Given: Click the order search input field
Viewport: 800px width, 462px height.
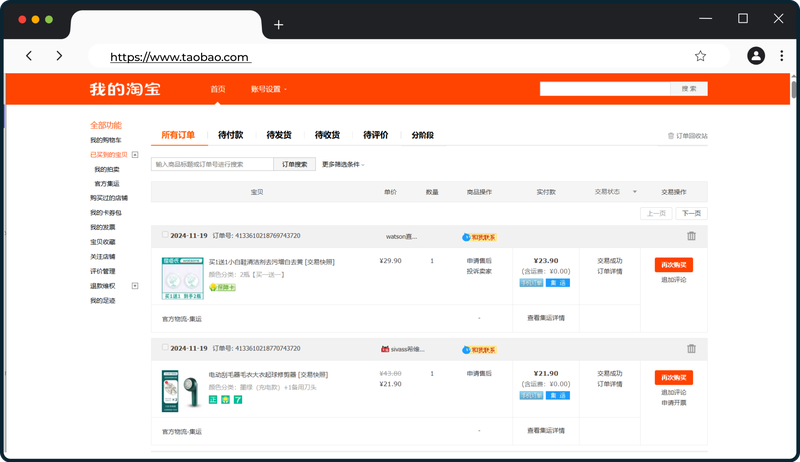Looking at the screenshot, I should point(212,164).
